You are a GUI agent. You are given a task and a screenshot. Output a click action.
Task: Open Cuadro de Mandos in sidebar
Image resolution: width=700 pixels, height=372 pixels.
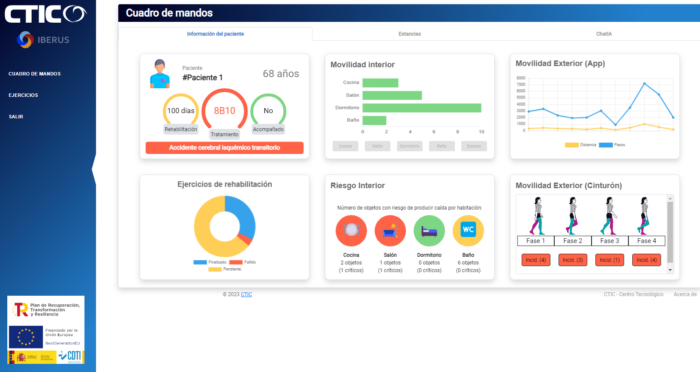click(34, 74)
